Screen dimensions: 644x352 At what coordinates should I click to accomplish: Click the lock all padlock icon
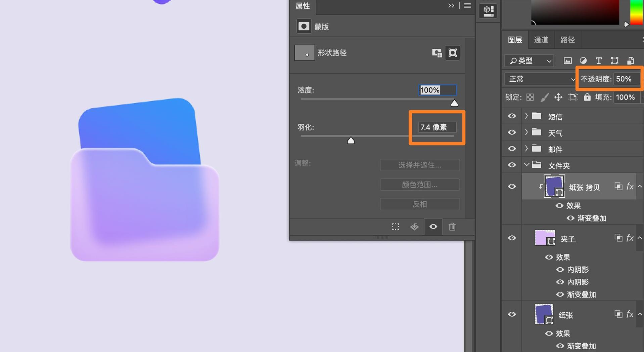click(x=587, y=97)
